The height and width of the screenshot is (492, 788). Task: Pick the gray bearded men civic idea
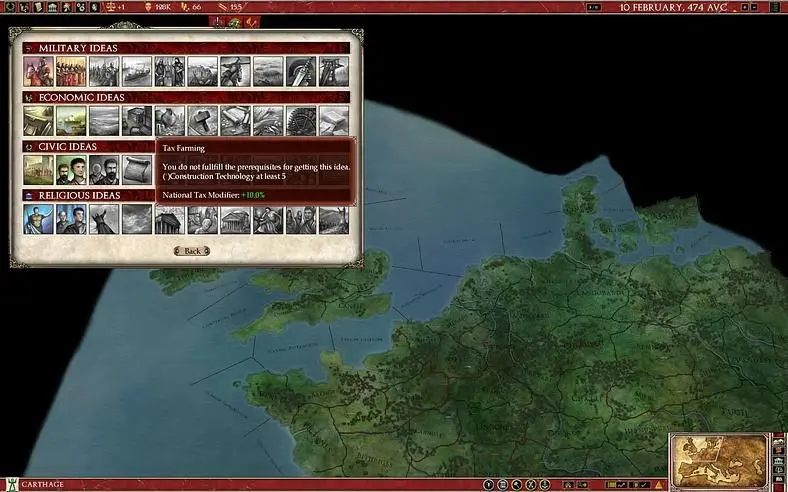click(x=104, y=170)
